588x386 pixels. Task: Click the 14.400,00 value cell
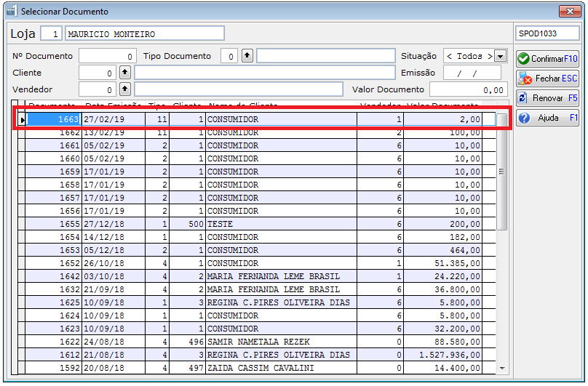pyautogui.click(x=443, y=368)
